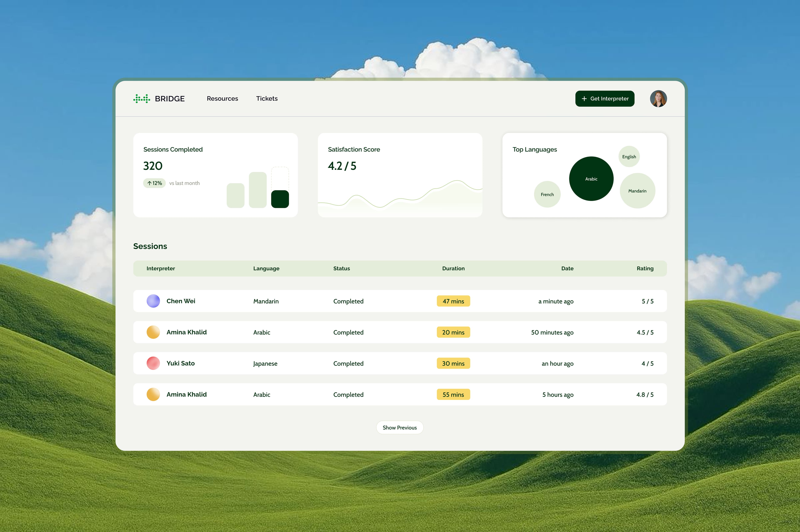The height and width of the screenshot is (532, 800).
Task: Open the Resources menu item
Action: (x=222, y=99)
